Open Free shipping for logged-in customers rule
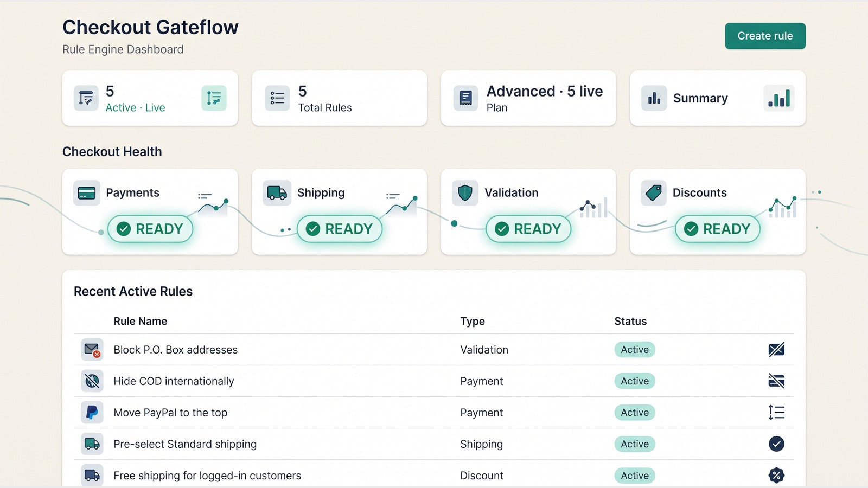This screenshot has height=488, width=868. (x=207, y=476)
